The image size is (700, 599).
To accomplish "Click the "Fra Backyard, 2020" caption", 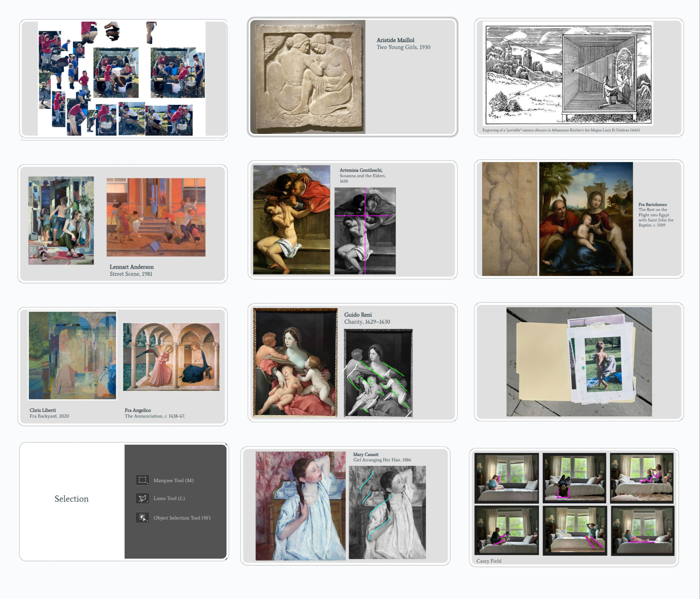I will [49, 416].
